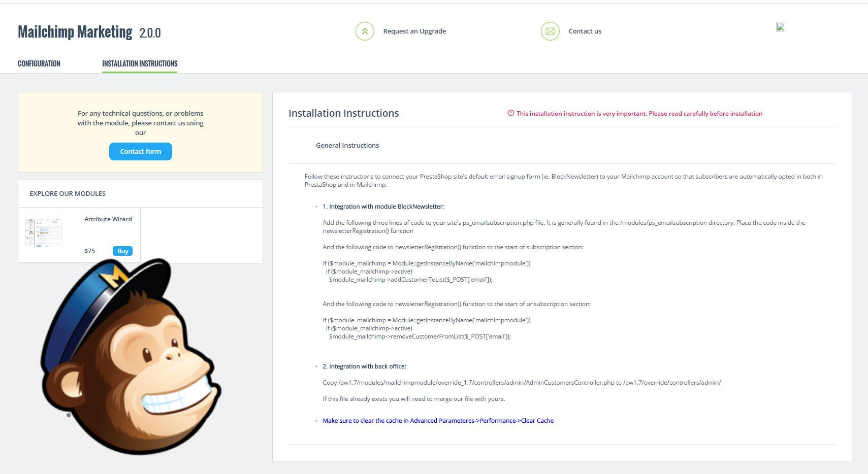Image resolution: width=868 pixels, height=474 pixels.
Task: Click the version number 2.0.0
Action: tap(150, 33)
